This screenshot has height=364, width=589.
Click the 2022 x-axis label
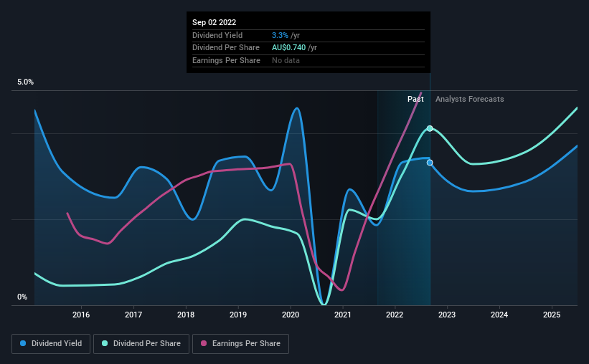coord(395,315)
